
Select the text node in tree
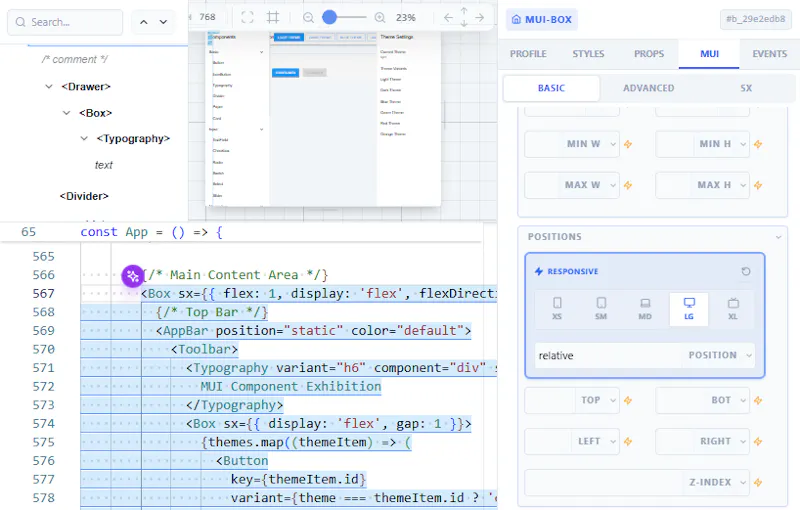[x=104, y=165]
